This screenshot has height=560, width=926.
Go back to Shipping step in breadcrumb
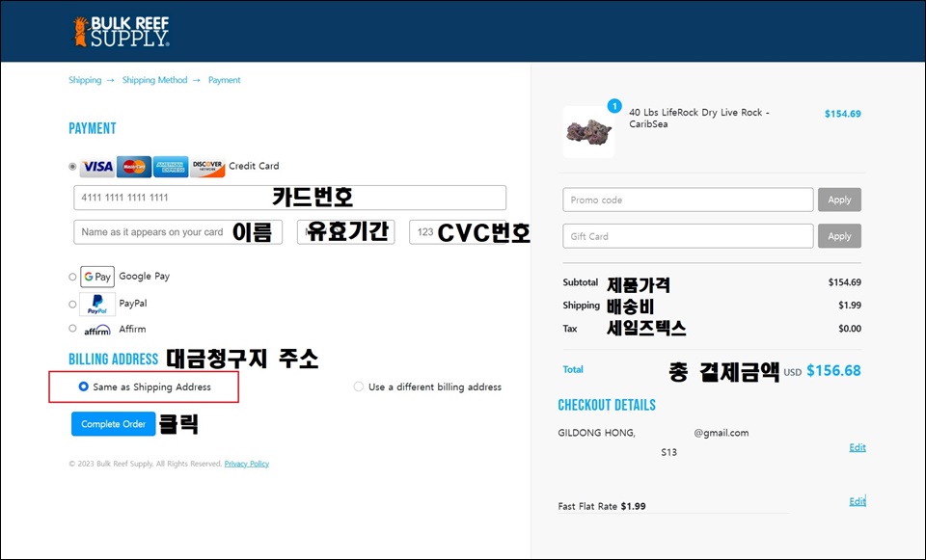click(85, 80)
